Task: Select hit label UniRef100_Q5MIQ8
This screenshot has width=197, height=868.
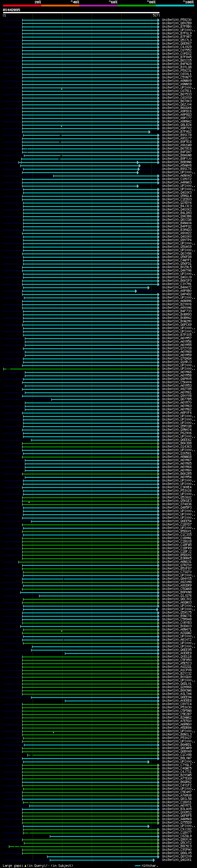Action: click(176, 426)
